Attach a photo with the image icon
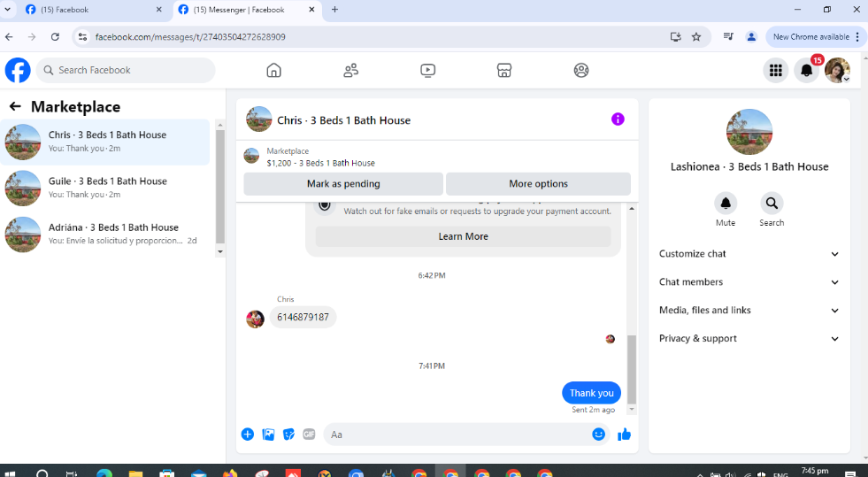Image resolution: width=868 pixels, height=477 pixels. [x=268, y=435]
